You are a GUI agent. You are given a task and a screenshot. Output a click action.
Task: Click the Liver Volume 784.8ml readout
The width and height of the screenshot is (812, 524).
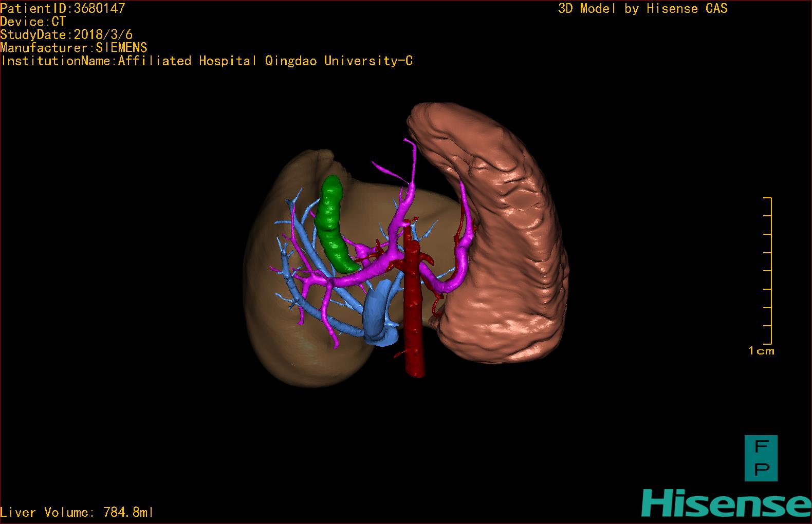click(x=77, y=512)
